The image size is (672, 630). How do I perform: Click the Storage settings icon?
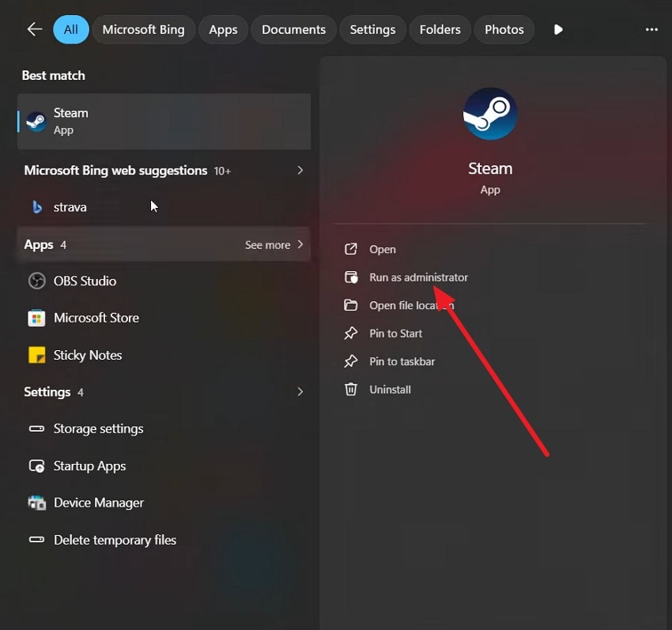tap(36, 428)
